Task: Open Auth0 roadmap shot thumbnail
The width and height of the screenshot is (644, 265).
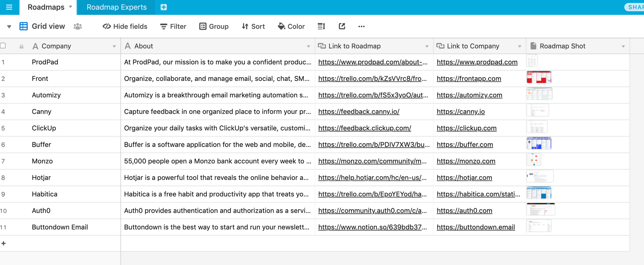Action: (541, 209)
